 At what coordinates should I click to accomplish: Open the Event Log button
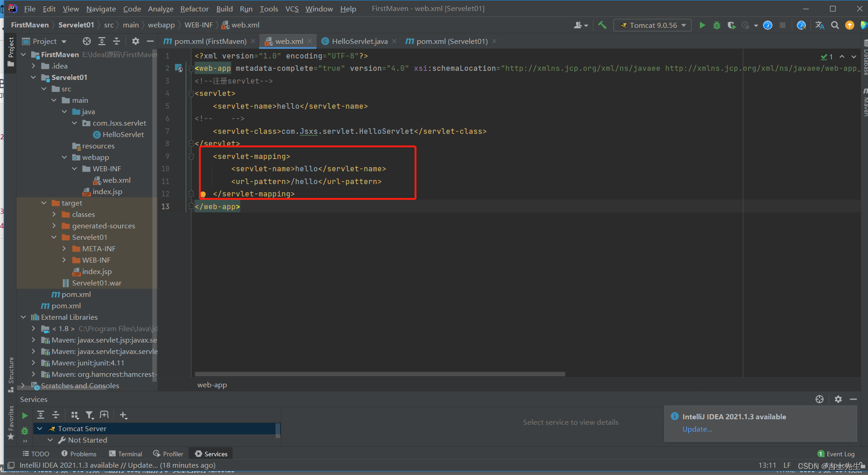[x=836, y=454]
